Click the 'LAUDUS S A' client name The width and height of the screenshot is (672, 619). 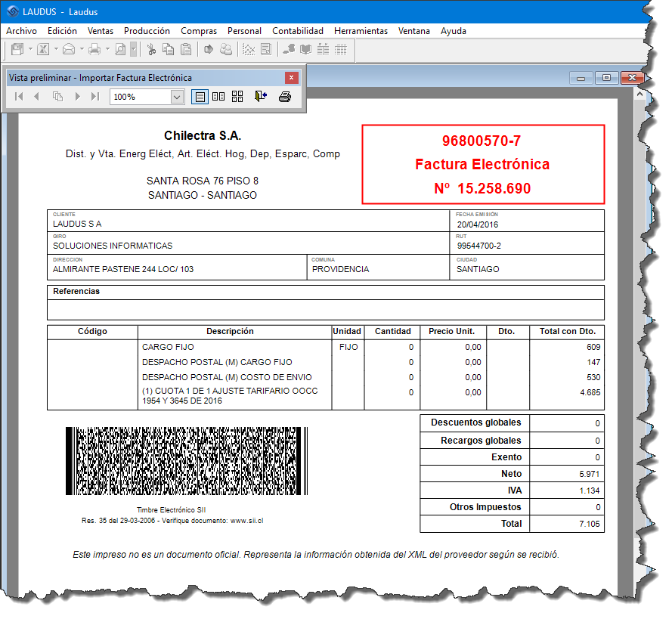point(77,224)
